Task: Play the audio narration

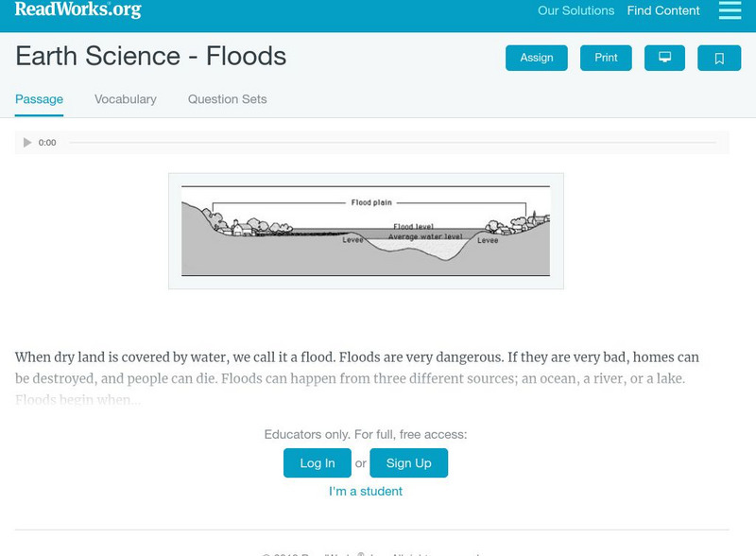Action: click(x=26, y=143)
